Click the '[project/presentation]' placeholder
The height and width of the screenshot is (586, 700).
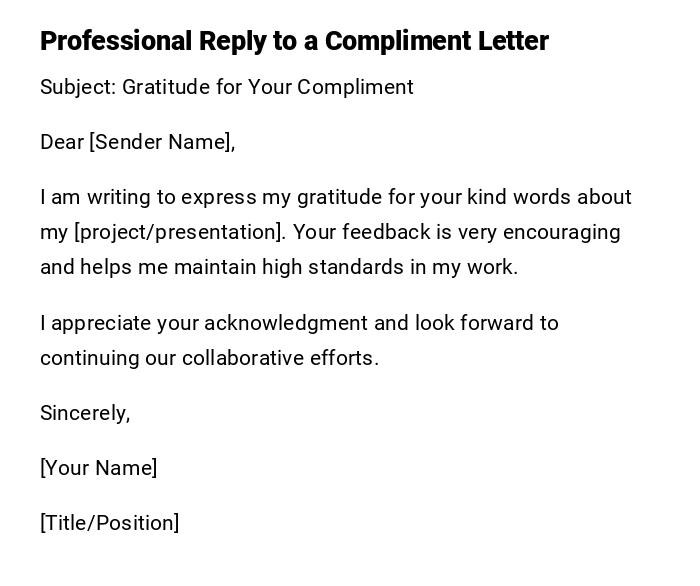[180, 232]
